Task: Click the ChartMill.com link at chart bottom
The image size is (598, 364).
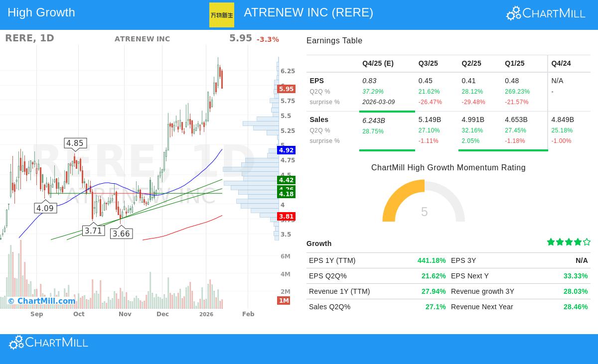Action: [x=46, y=301]
